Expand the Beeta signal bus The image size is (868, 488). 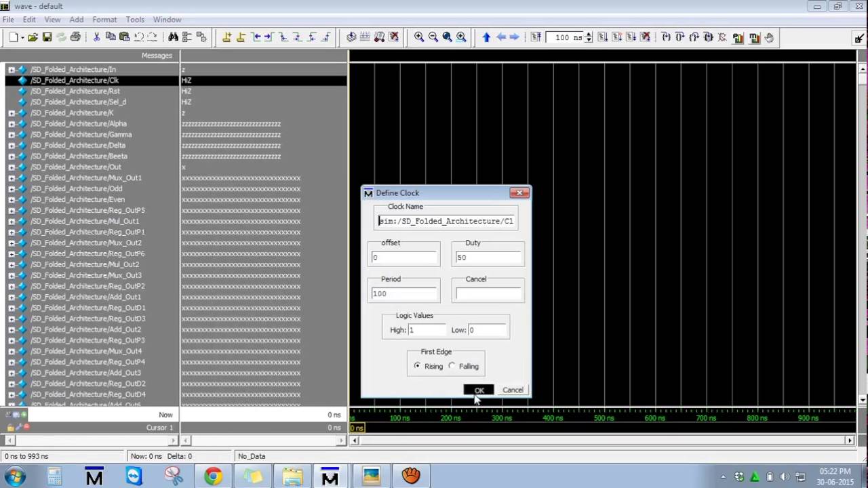pos(12,156)
